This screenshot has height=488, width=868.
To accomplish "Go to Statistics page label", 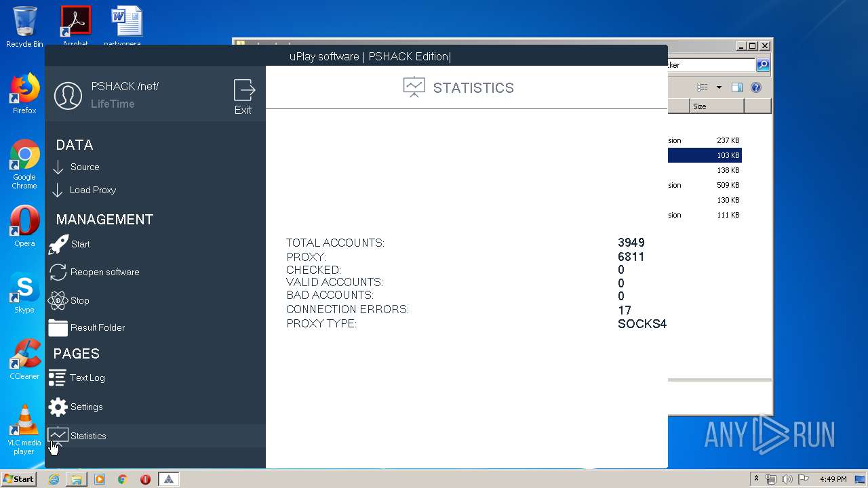I will click(x=88, y=436).
